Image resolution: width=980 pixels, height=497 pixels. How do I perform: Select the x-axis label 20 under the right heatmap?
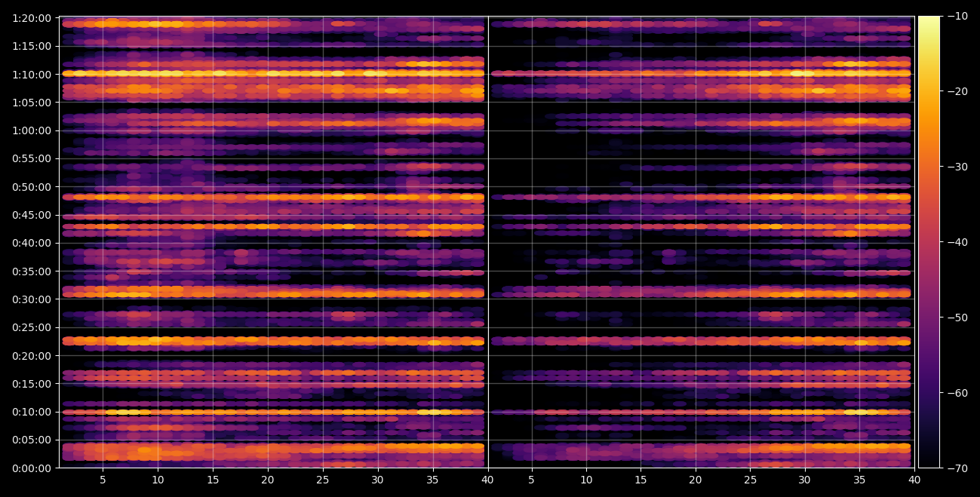tap(696, 480)
